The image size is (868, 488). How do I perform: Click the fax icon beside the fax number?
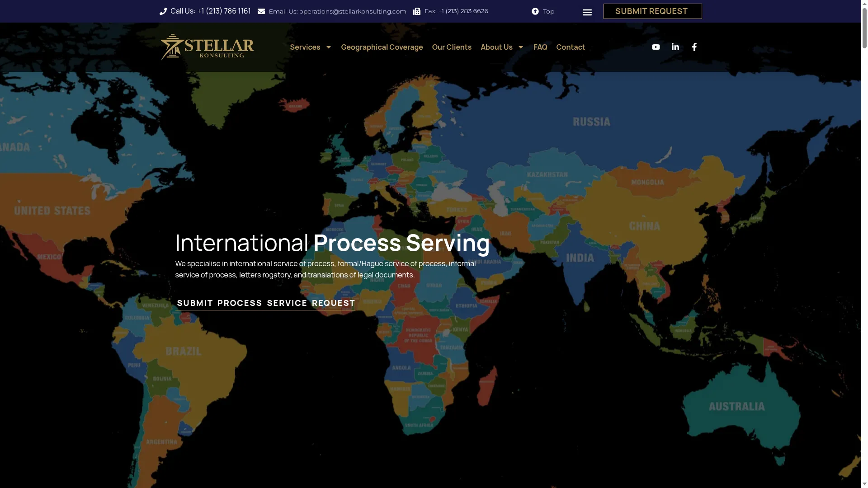(x=417, y=11)
